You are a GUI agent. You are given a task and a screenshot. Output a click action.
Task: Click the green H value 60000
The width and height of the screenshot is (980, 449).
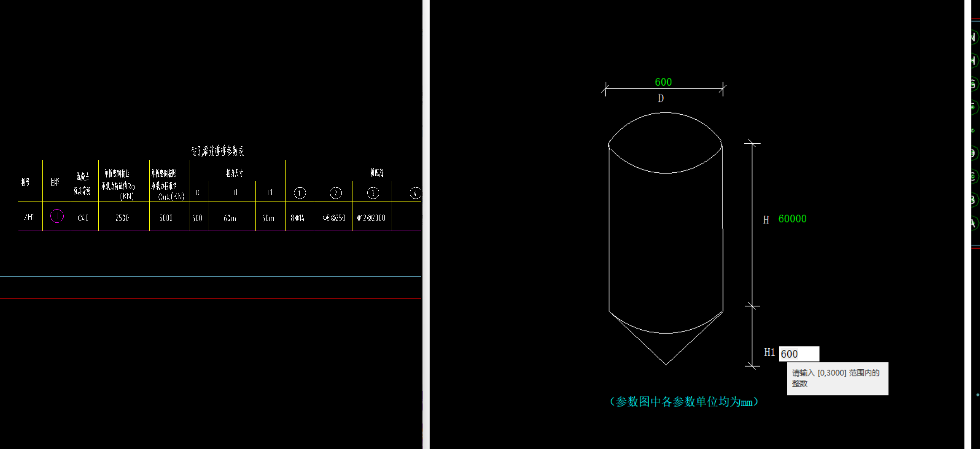(x=792, y=219)
